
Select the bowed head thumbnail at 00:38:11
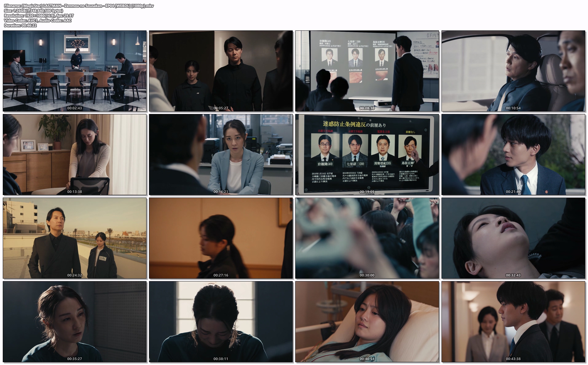[221, 322]
